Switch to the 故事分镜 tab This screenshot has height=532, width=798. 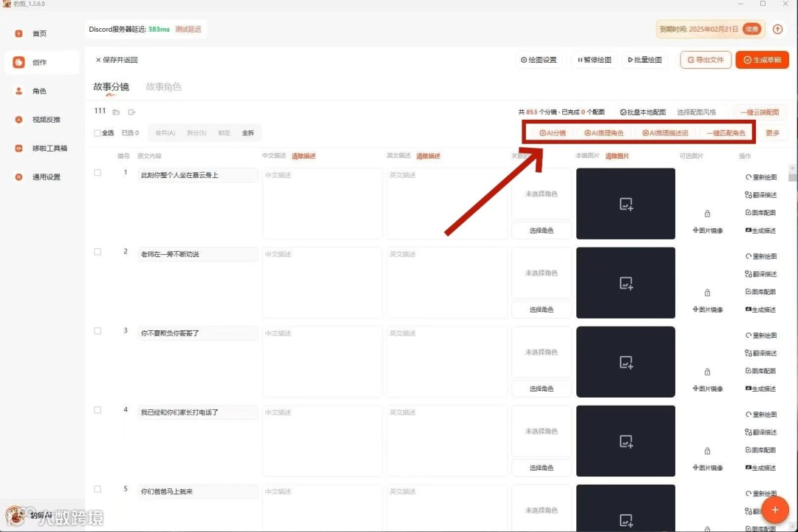tap(111, 86)
